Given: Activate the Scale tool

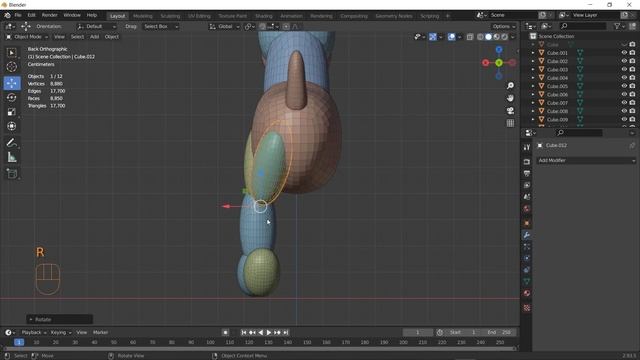Looking at the screenshot, I should pyautogui.click(x=11, y=111).
